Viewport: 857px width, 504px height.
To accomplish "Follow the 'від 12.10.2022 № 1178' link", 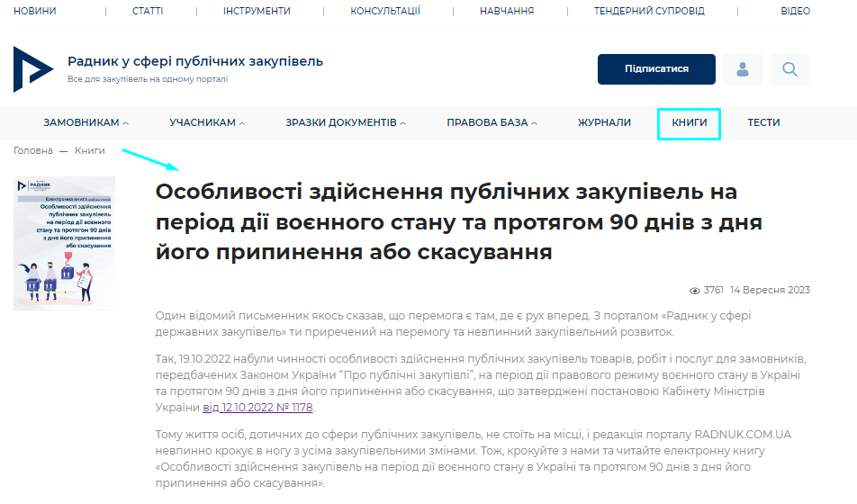I will pyautogui.click(x=257, y=408).
